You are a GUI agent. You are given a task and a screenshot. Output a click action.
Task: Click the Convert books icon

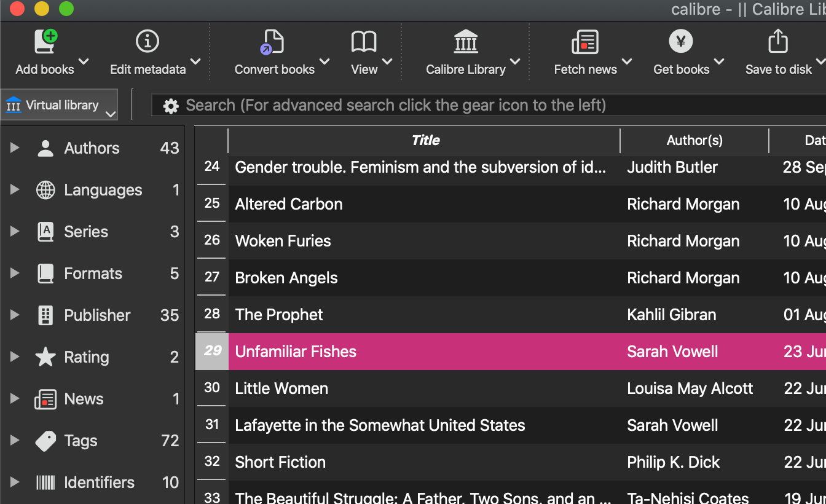pos(273,43)
